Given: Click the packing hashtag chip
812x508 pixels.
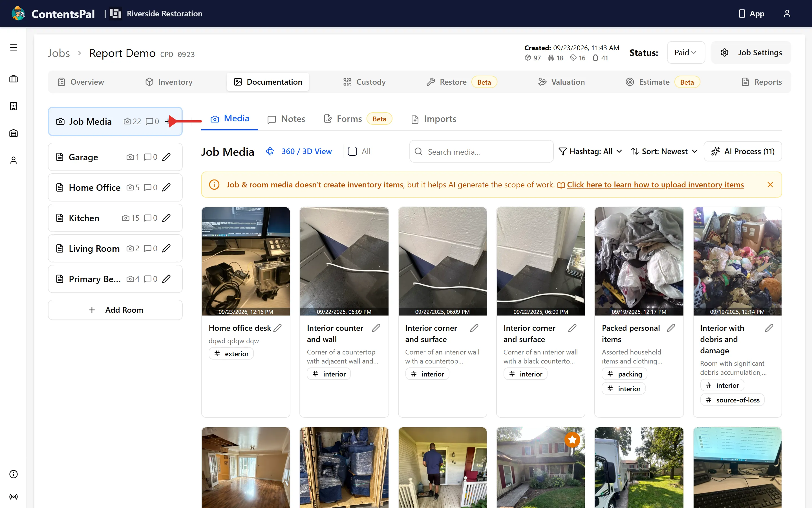Looking at the screenshot, I should tap(624, 374).
